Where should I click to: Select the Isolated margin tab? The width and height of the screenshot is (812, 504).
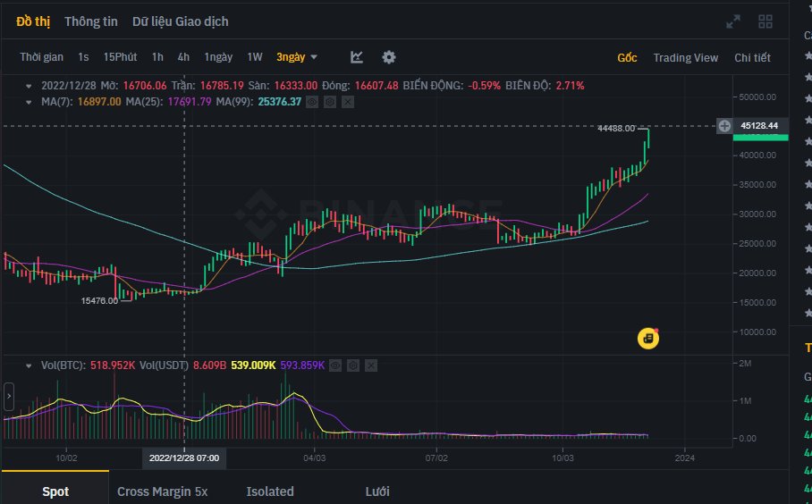pyautogui.click(x=270, y=491)
